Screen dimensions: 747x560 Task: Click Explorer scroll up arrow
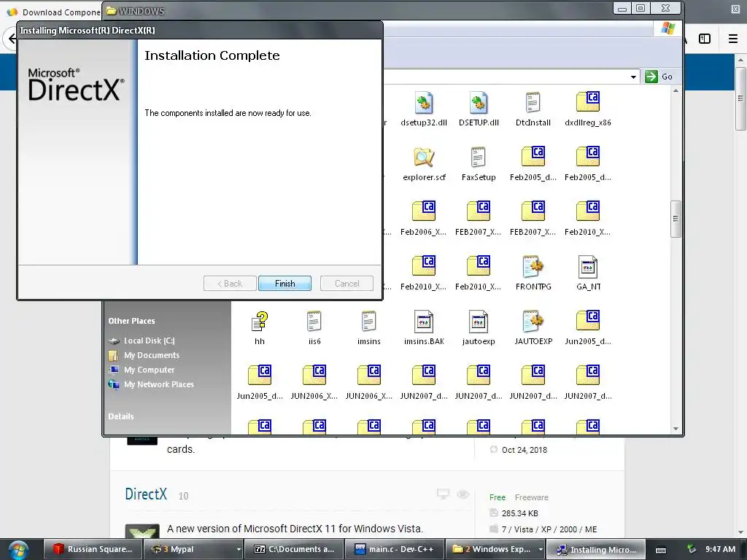pos(676,90)
